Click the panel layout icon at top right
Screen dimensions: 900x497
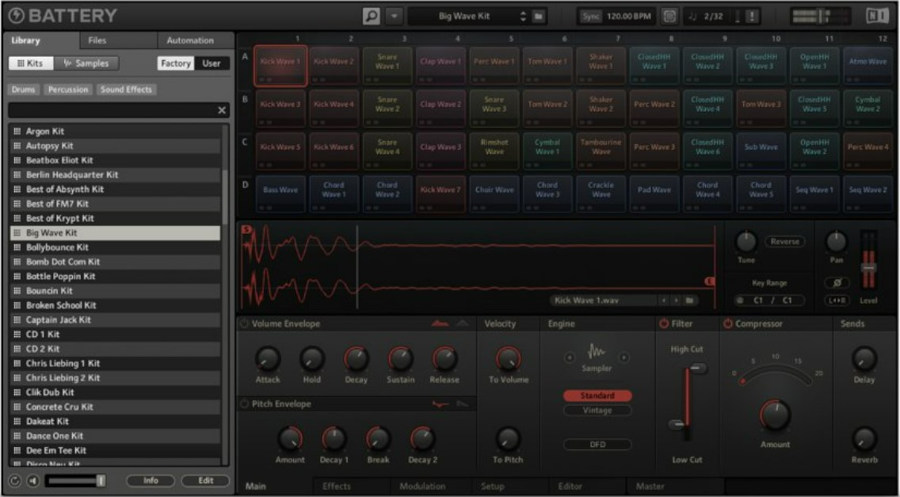(x=876, y=16)
